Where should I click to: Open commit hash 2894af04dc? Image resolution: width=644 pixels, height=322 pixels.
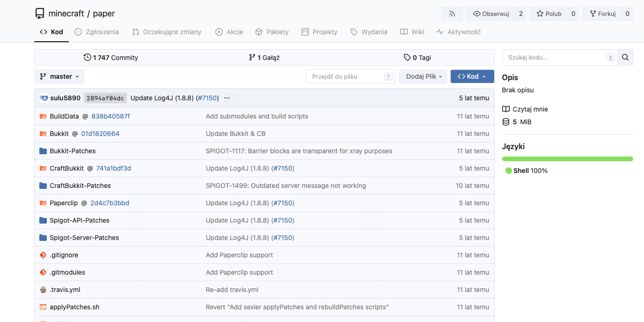[105, 98]
